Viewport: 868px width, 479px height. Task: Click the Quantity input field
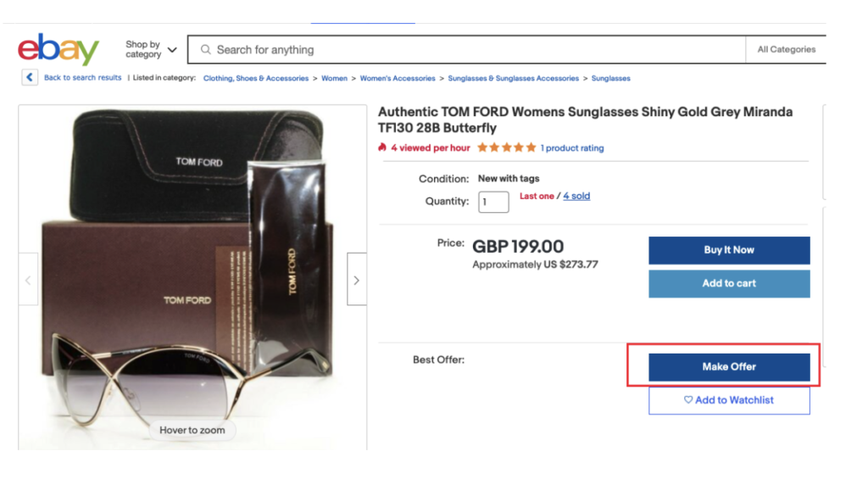(x=493, y=202)
